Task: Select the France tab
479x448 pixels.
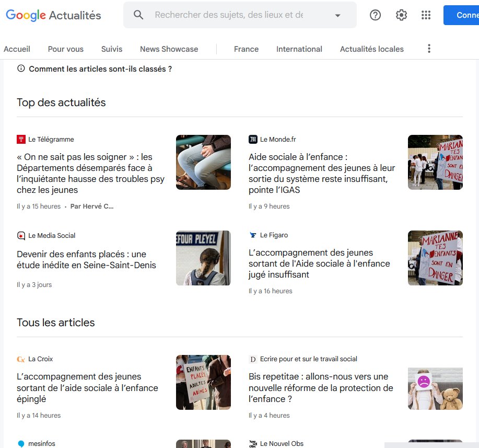Action: (x=246, y=49)
